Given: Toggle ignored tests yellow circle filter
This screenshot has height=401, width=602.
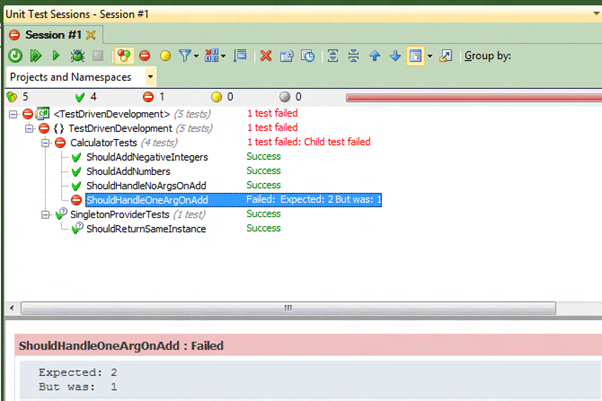Looking at the screenshot, I should (165, 56).
